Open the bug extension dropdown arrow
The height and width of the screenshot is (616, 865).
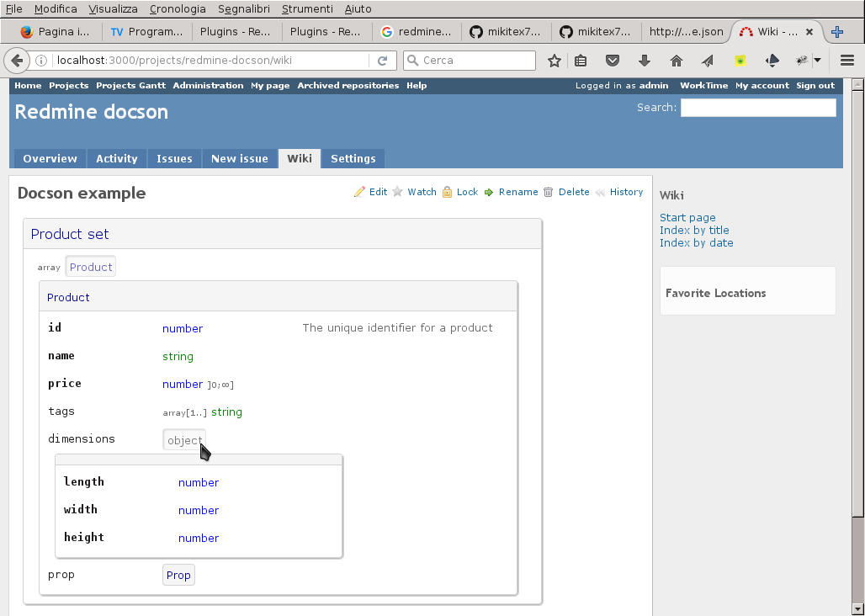point(818,60)
